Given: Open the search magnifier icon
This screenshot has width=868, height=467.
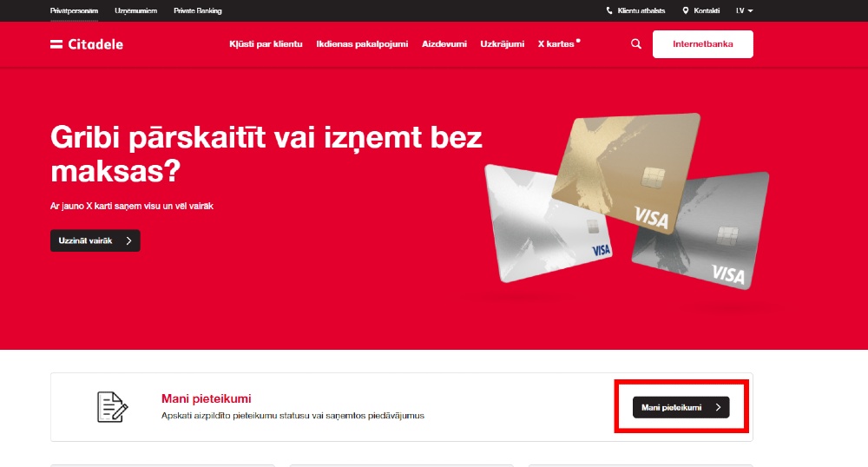Looking at the screenshot, I should point(636,43).
